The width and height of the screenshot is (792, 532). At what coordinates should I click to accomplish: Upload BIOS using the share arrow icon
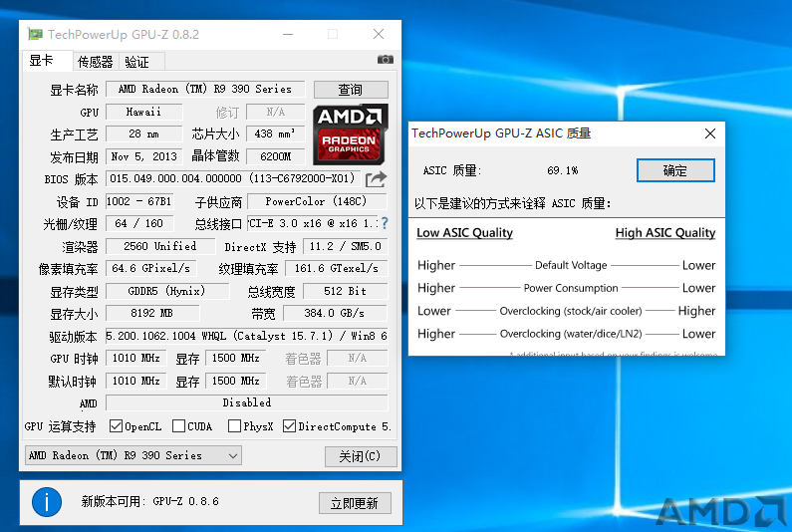tap(376, 179)
